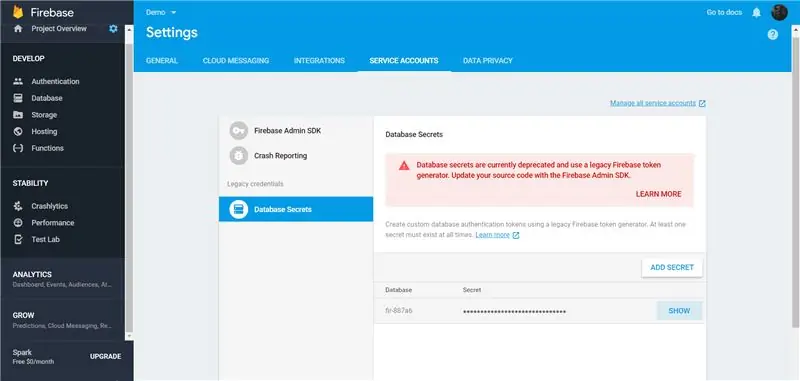This screenshot has height=381, width=800.
Task: Click the masked secret value dots
Action: 514,312
